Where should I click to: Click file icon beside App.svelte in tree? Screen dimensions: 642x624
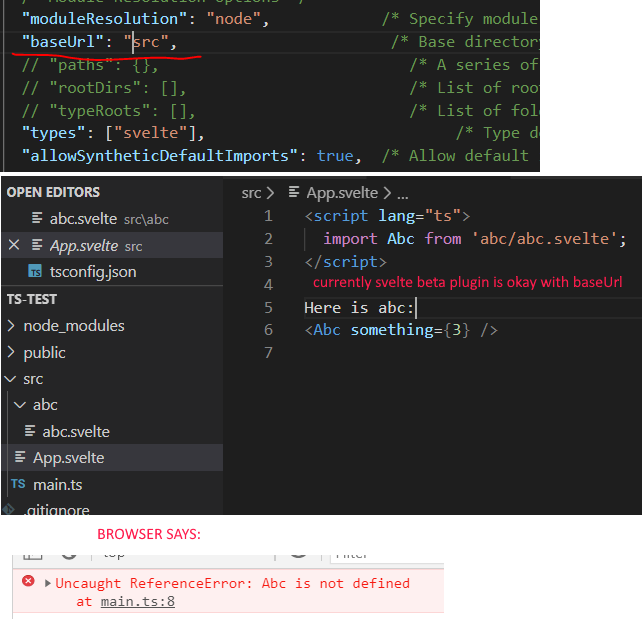click(x=20, y=457)
